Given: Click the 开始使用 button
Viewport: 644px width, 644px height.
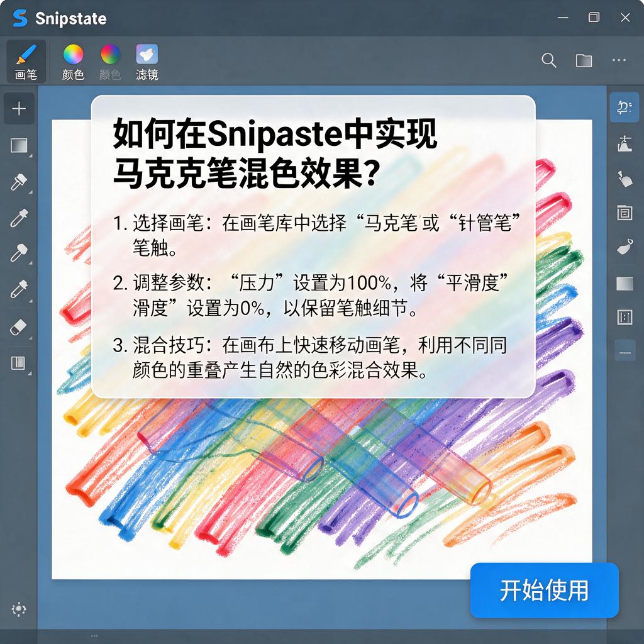Looking at the screenshot, I should tap(544, 590).
